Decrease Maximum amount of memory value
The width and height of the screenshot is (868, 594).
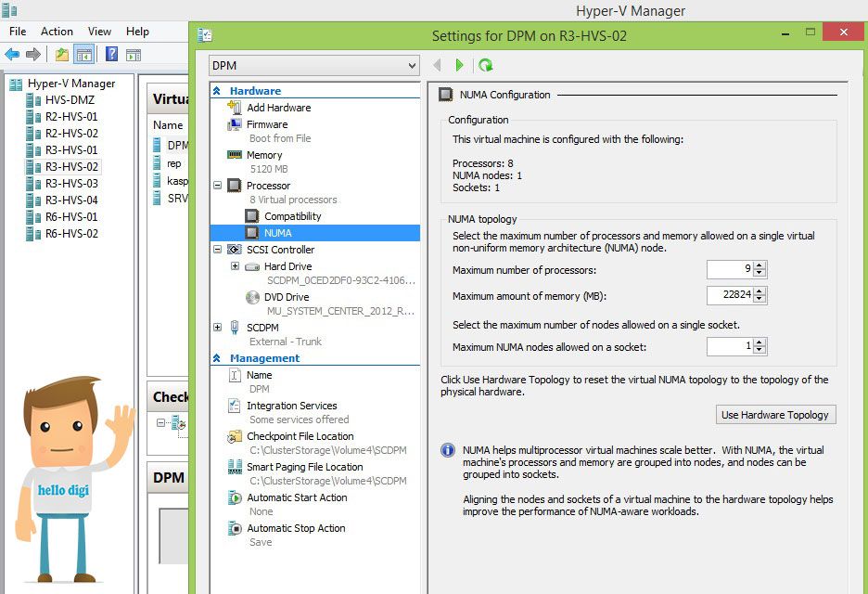pos(760,300)
